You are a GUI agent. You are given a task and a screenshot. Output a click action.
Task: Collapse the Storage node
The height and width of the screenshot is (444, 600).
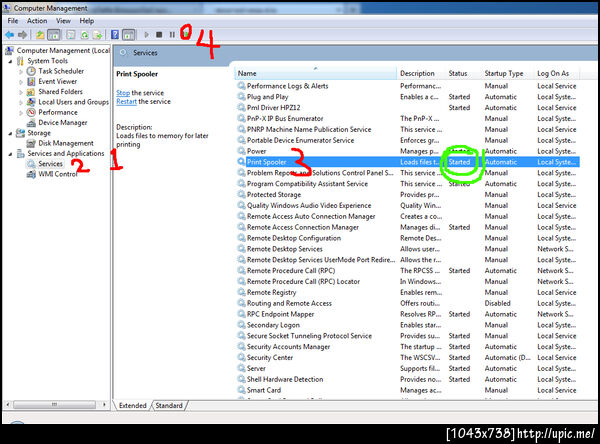(x=10, y=133)
